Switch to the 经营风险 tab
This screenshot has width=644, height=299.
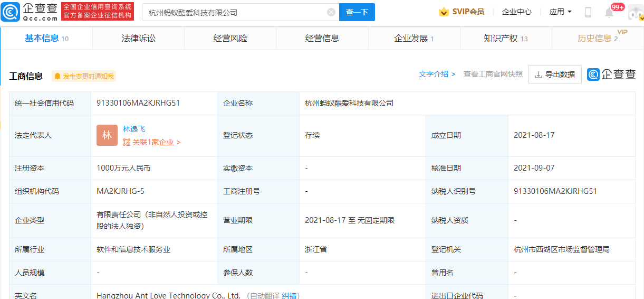click(230, 38)
